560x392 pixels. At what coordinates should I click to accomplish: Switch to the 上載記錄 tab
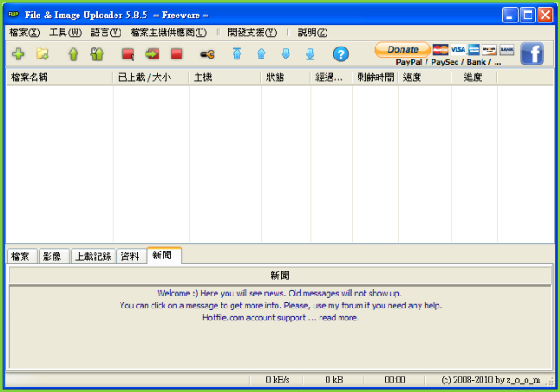coord(92,257)
